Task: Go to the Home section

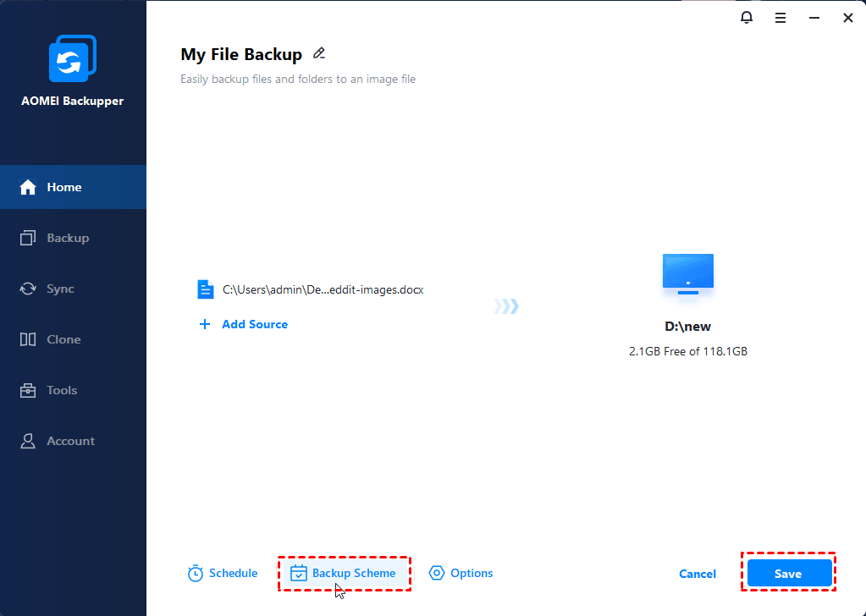Action: coord(73,187)
